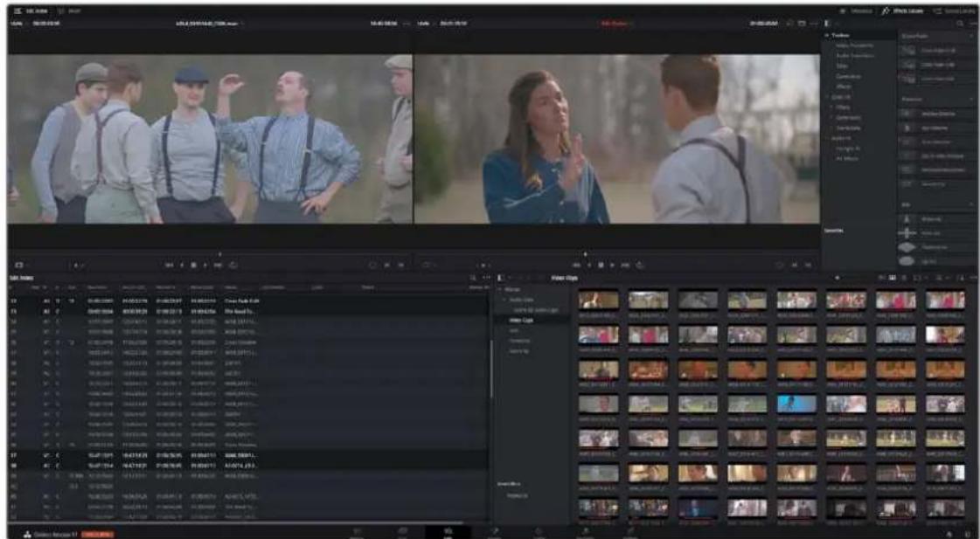
Task: Click Mark Out icon in source viewer
Action: pyautogui.click(x=400, y=266)
